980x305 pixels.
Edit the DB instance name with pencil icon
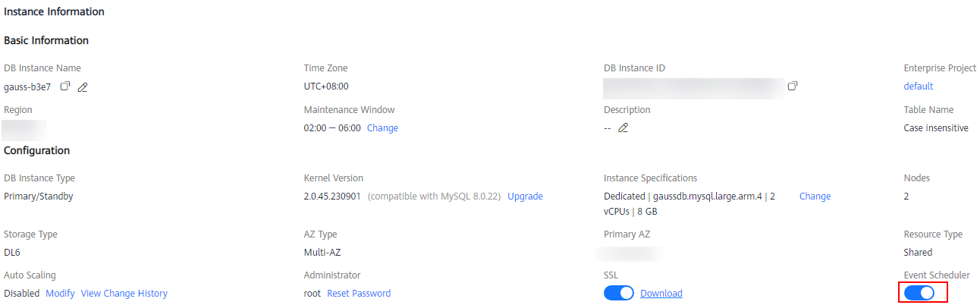click(x=83, y=87)
